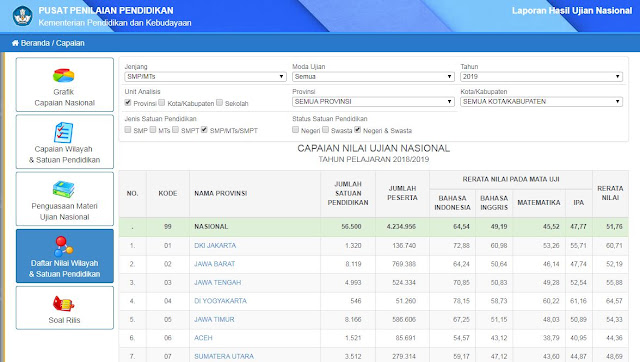Toggle the SMP/MTs/SMPT checkbox
This screenshot has width=640, height=362.
(x=204, y=129)
